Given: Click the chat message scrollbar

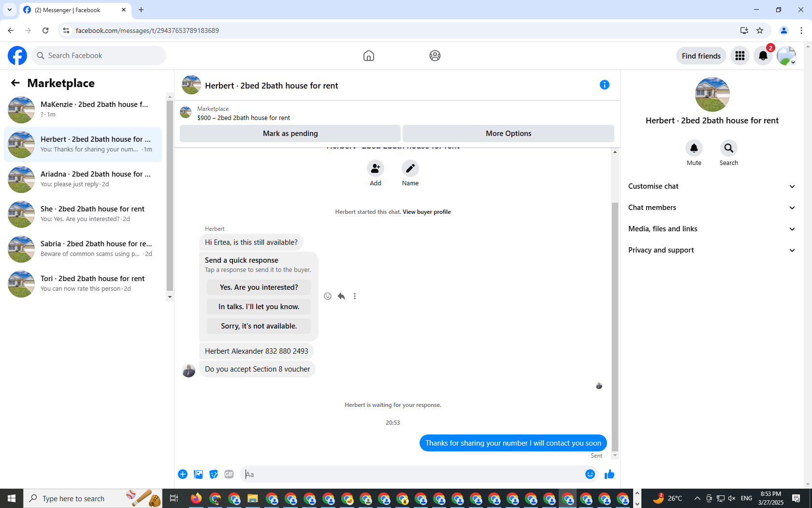Looking at the screenshot, I should click(x=615, y=327).
